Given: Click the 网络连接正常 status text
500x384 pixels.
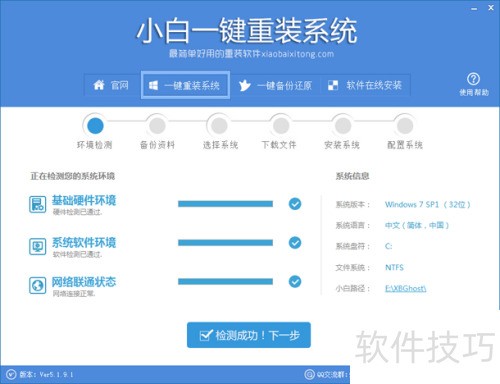Looking at the screenshot, I should [74, 293].
